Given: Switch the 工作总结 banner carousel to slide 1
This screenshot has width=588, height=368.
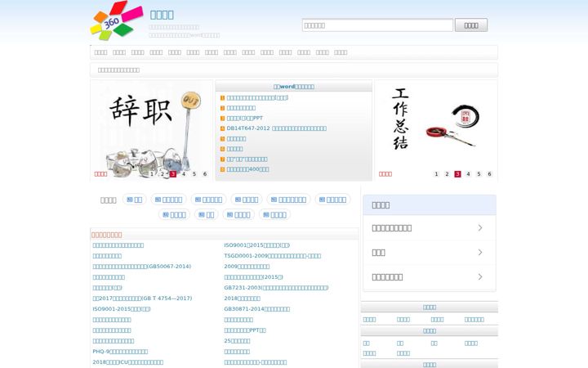Looking at the screenshot, I should point(436,174).
